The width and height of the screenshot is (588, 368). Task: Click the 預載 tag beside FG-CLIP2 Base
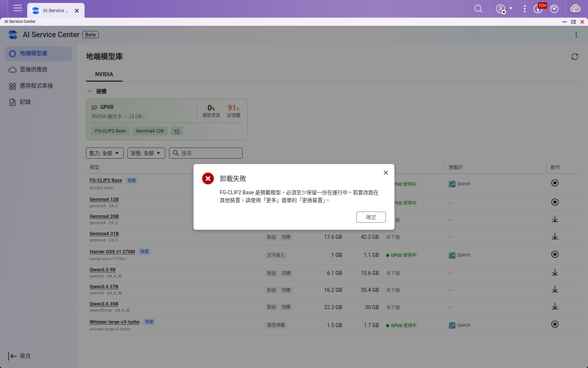[132, 180]
